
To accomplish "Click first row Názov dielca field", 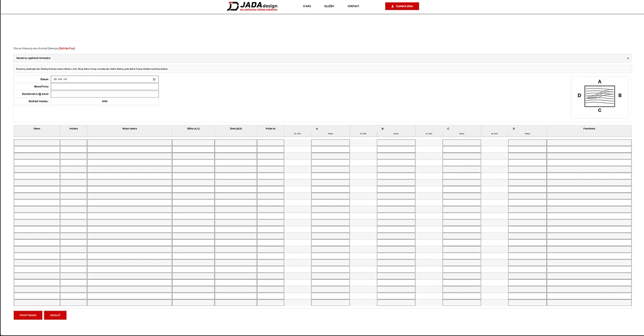I will tap(129, 142).
